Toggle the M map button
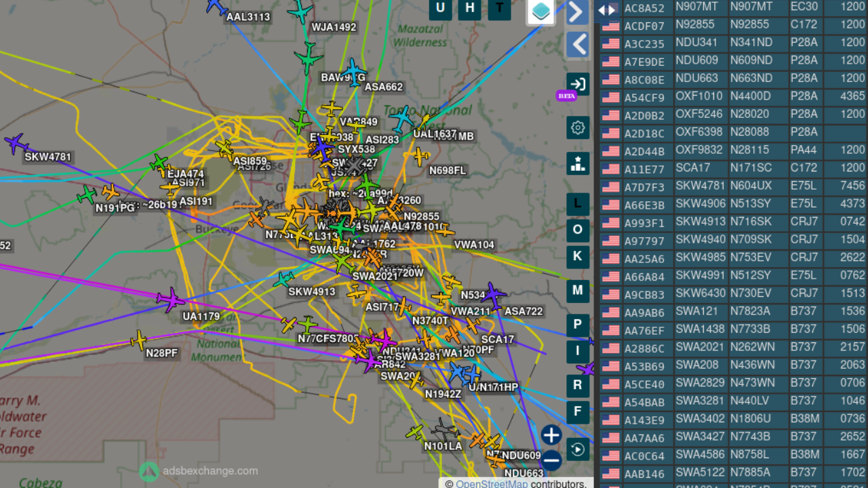The height and width of the screenshot is (488, 868). point(578,291)
